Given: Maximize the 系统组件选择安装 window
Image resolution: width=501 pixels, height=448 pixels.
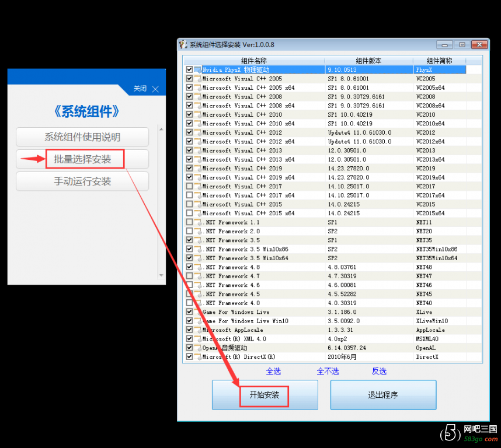Looking at the screenshot, I should [462, 45].
